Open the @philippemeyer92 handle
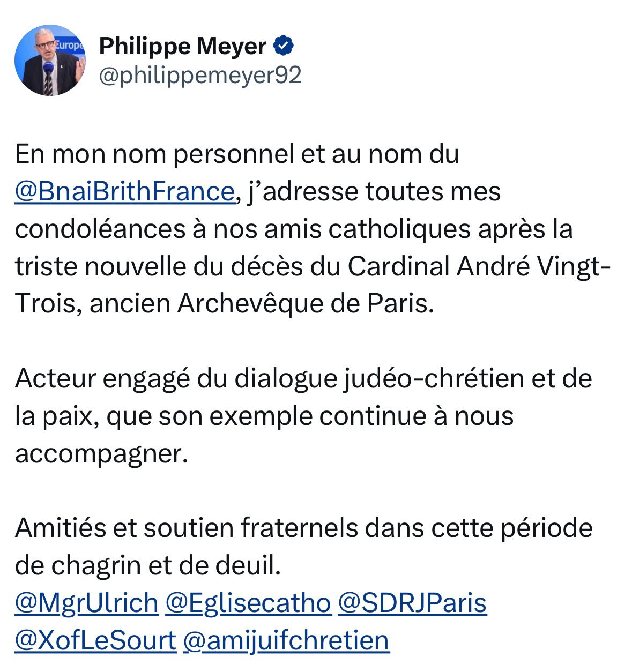Viewport: 632px width, 672px height. 200,76
